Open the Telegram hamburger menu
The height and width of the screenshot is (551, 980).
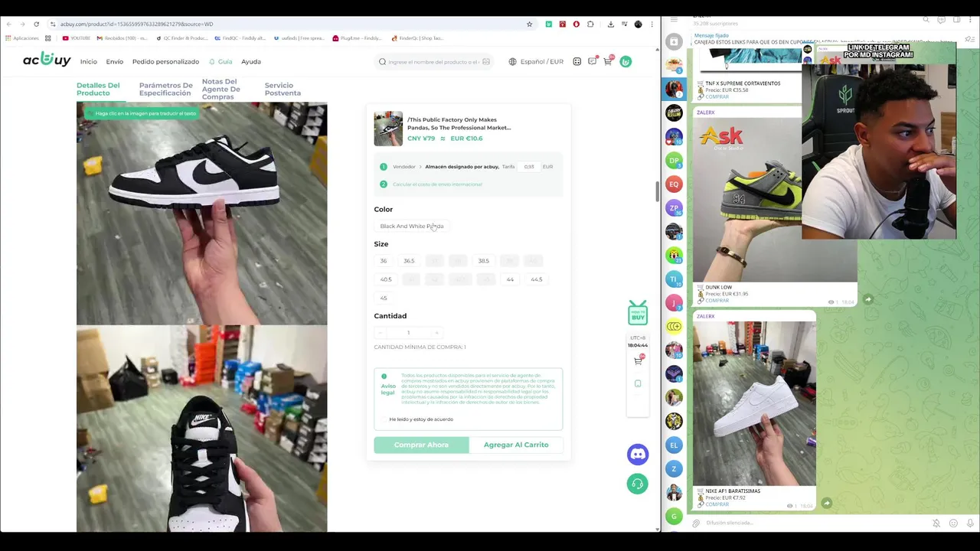pos(674,19)
